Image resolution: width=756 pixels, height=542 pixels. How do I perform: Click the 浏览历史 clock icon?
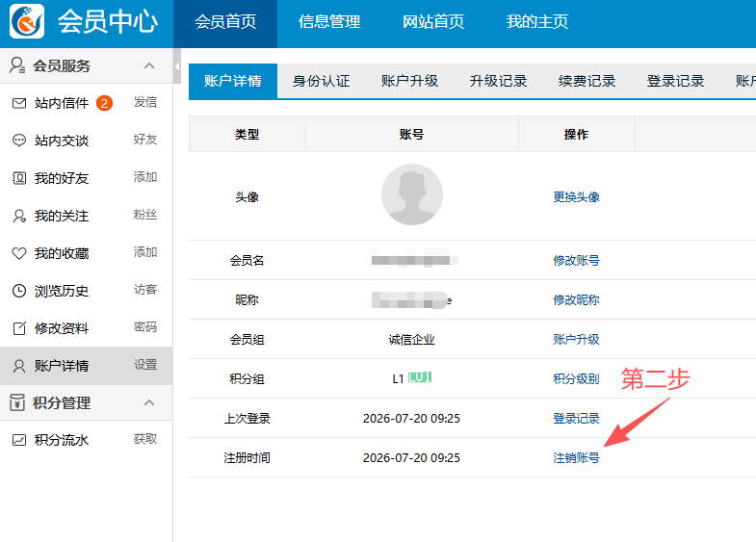click(19, 291)
